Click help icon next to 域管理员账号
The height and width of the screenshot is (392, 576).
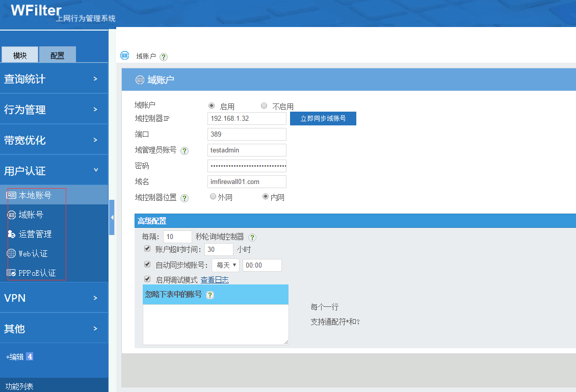click(185, 151)
